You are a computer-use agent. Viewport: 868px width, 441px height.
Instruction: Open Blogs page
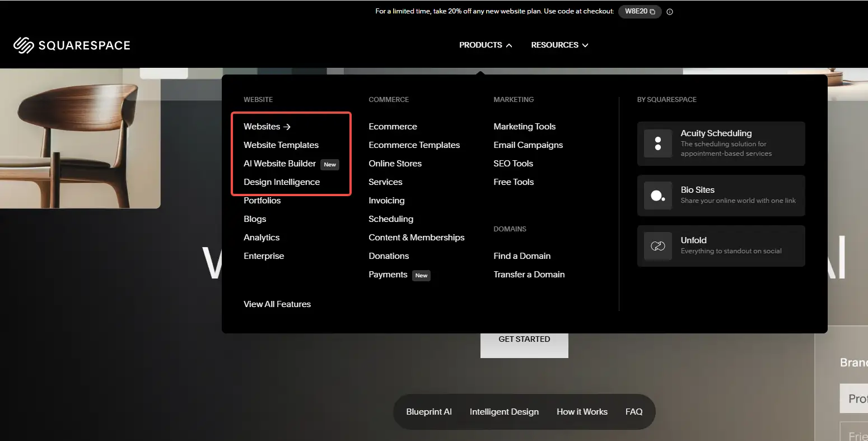point(255,219)
